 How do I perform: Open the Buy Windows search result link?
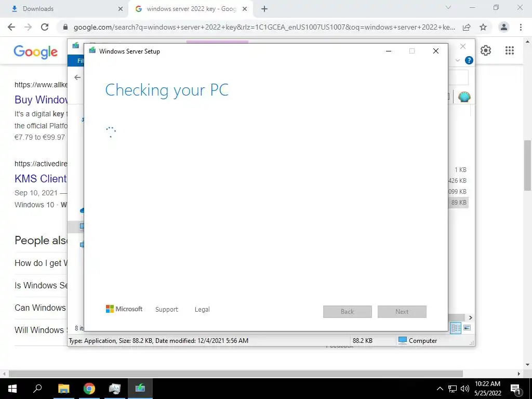click(x=41, y=99)
